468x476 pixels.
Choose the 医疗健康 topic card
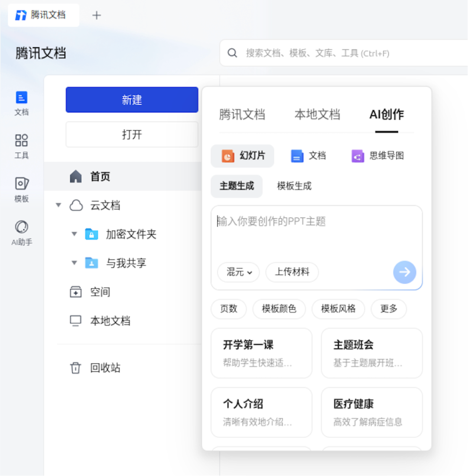pyautogui.click(x=372, y=412)
